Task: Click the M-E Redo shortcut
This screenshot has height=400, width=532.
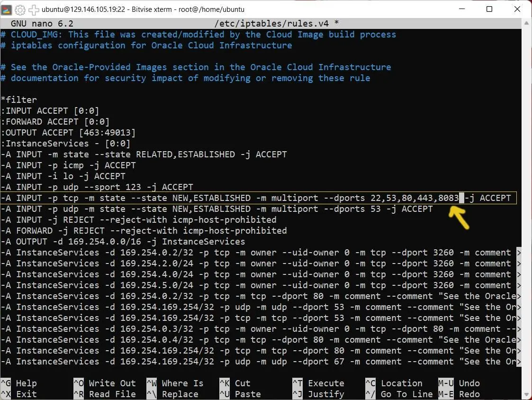Action: pos(459,394)
